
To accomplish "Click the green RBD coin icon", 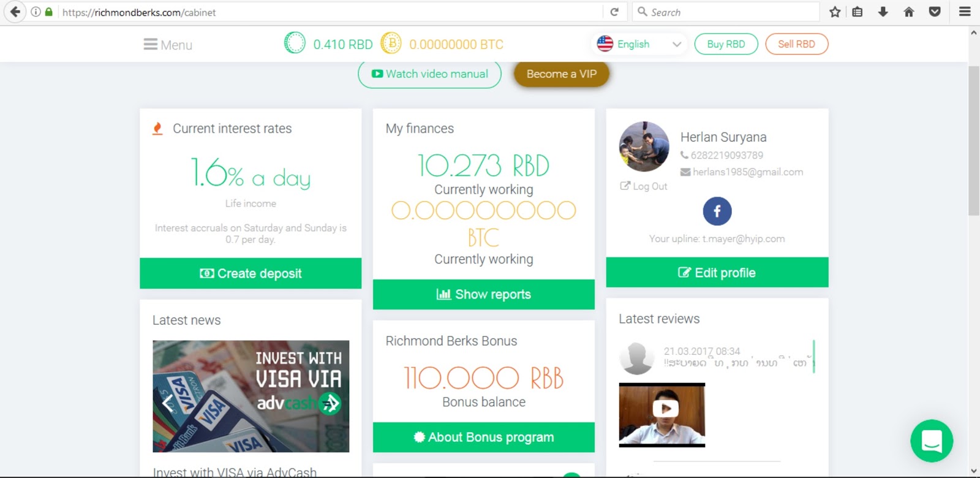I will point(295,43).
